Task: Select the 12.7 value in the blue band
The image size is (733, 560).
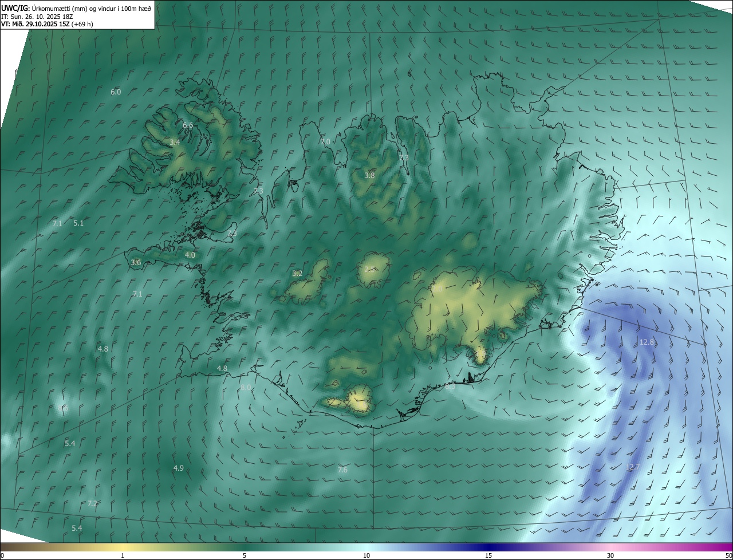Action: (633, 467)
